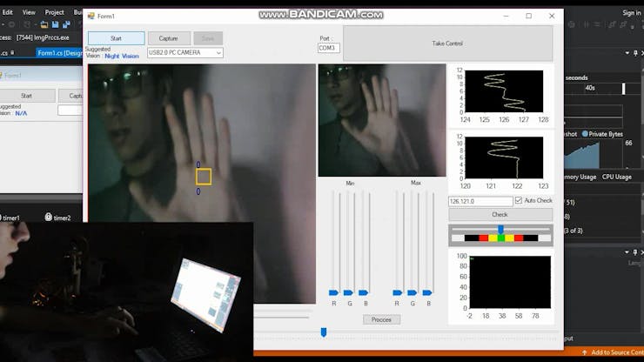
Task: Click Add to Source Control in status bar
Action: coord(617,352)
